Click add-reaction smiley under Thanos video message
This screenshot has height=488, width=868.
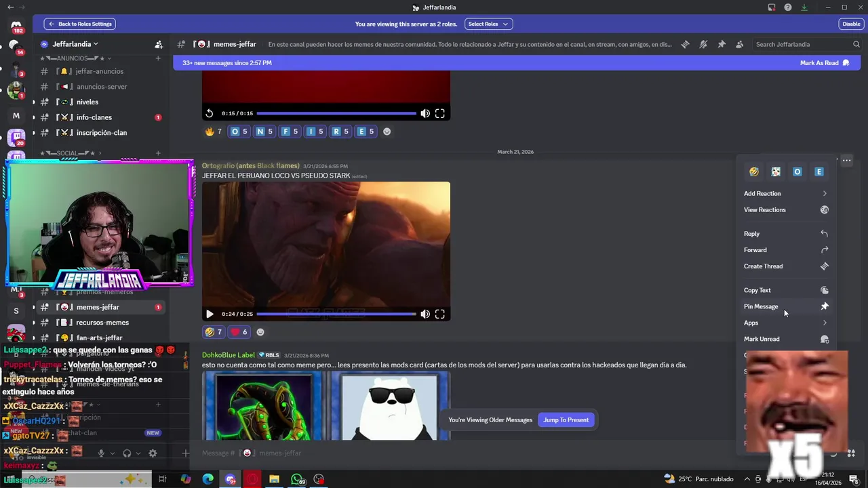pyautogui.click(x=260, y=332)
